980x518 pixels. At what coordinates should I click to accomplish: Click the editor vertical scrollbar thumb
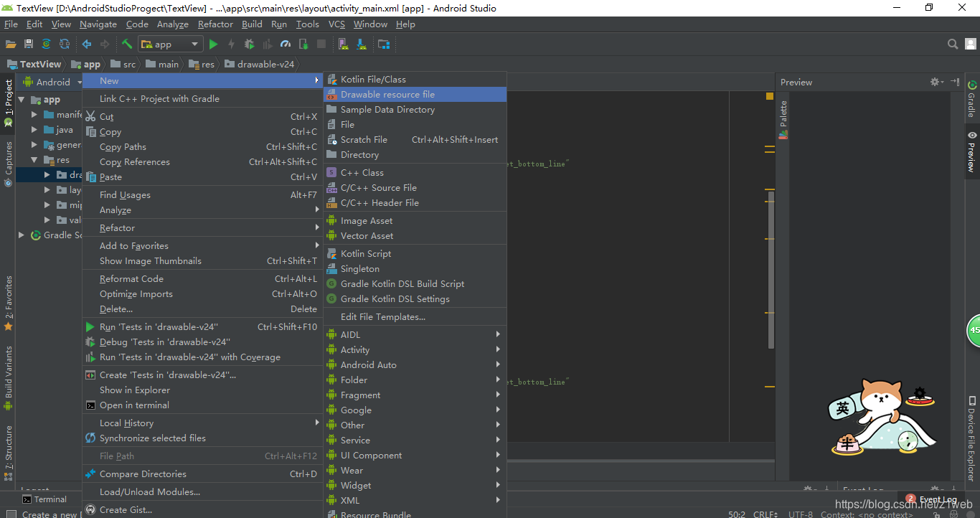tap(771, 269)
